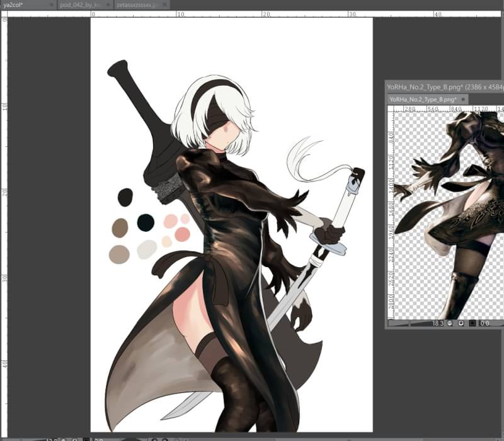
Task: Click the ruler origin corner box of main canvas
Action: [x=4, y=14]
